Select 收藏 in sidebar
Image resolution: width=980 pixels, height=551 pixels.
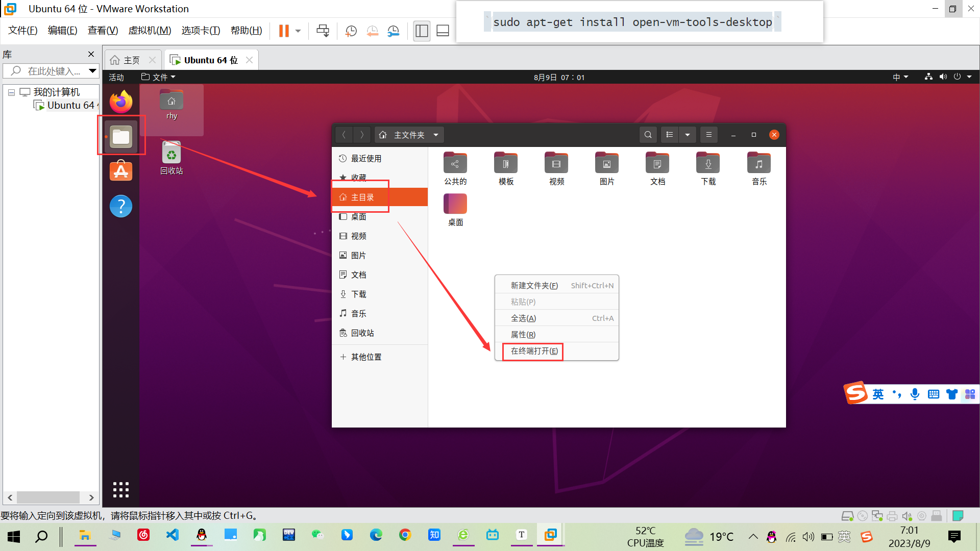[x=380, y=178]
